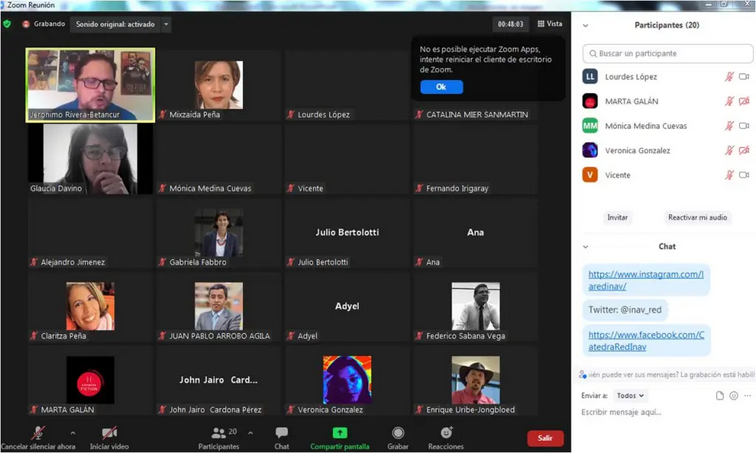This screenshot has width=756, height=453.
Task: Toggle Sonido original: activado button
Action: tap(115, 24)
